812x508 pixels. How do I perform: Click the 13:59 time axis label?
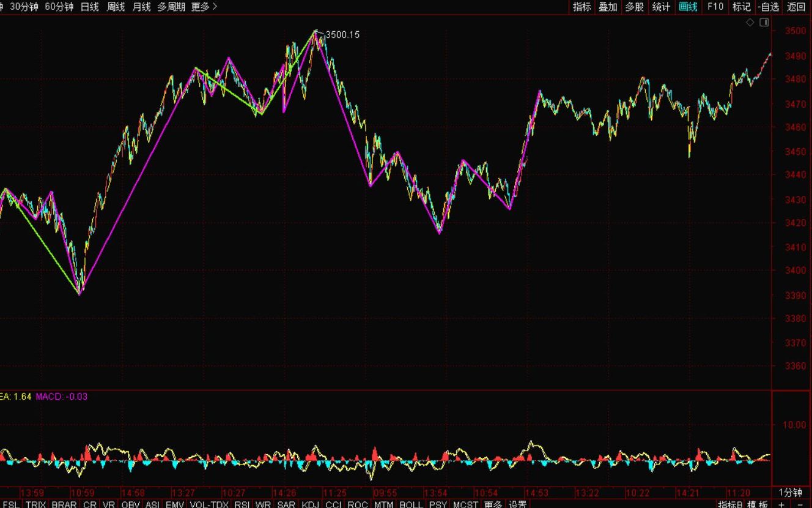(32, 493)
